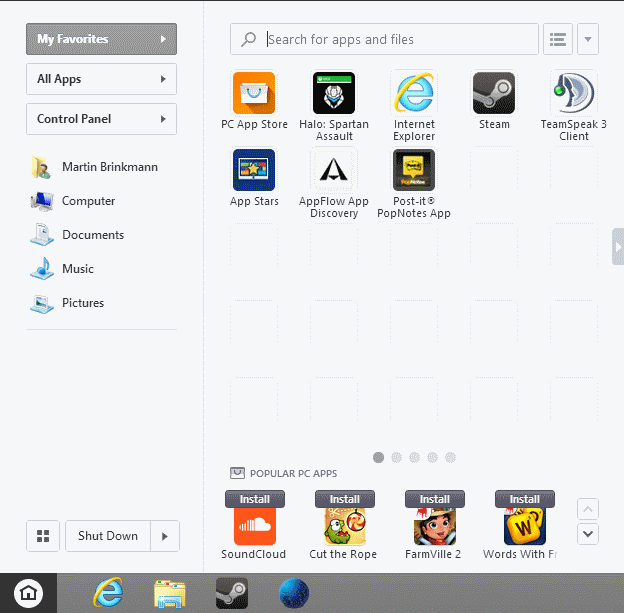Install Cut the Rope
Viewport: 624px width, 613px height.
point(345,499)
